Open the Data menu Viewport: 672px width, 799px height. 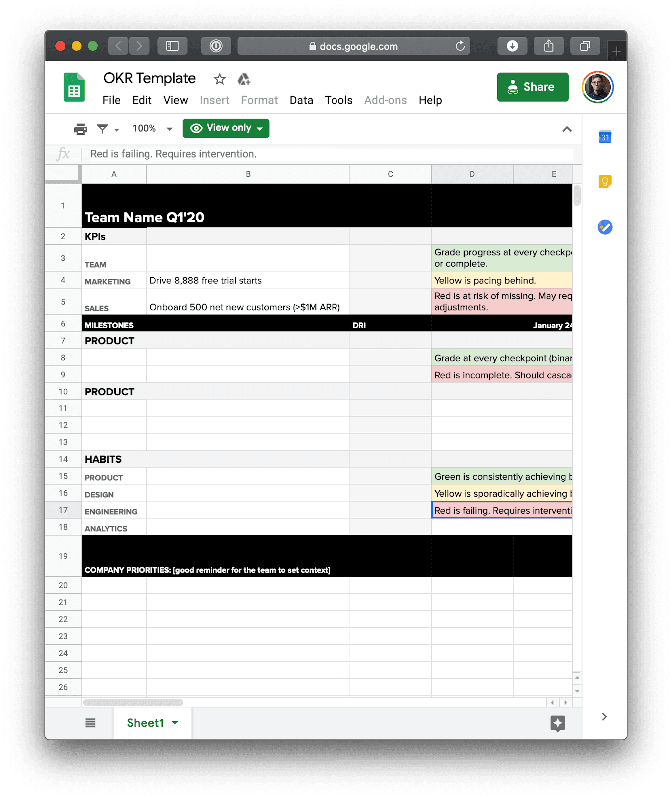coord(301,100)
